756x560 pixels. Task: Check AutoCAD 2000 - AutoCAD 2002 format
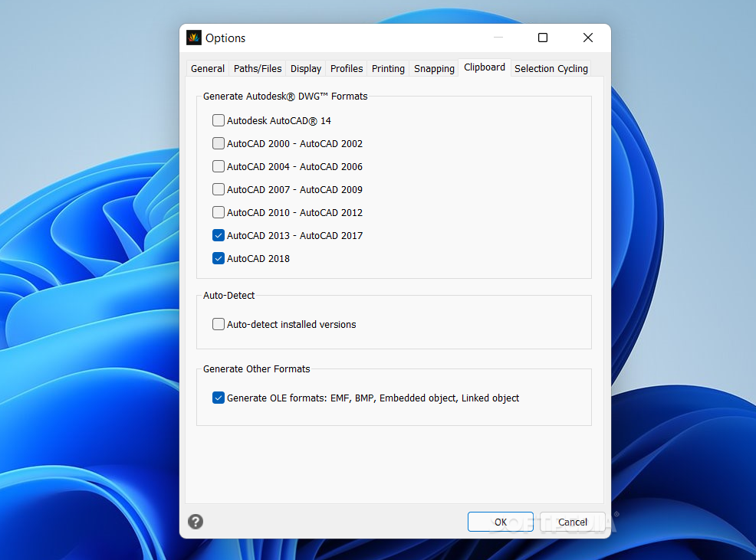click(x=219, y=143)
